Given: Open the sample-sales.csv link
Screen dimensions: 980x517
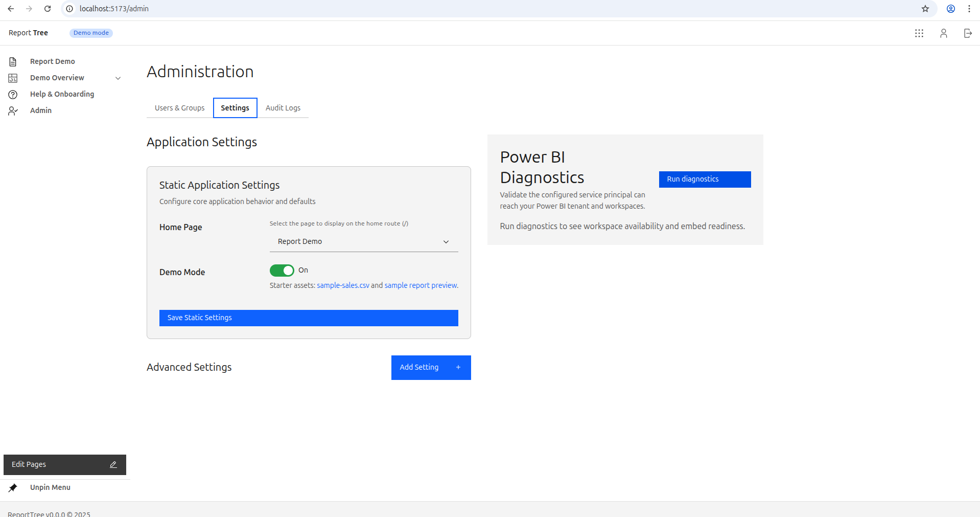Looking at the screenshot, I should tap(342, 285).
